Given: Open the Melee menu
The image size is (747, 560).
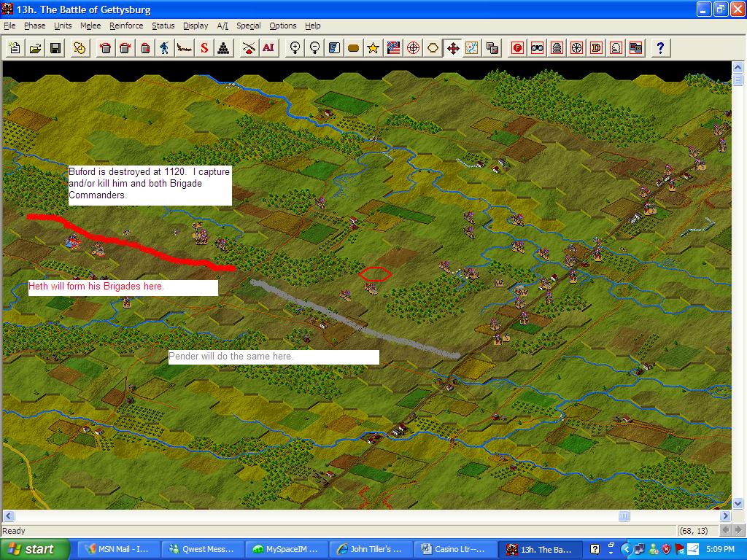Looking at the screenshot, I should pyautogui.click(x=90, y=26).
